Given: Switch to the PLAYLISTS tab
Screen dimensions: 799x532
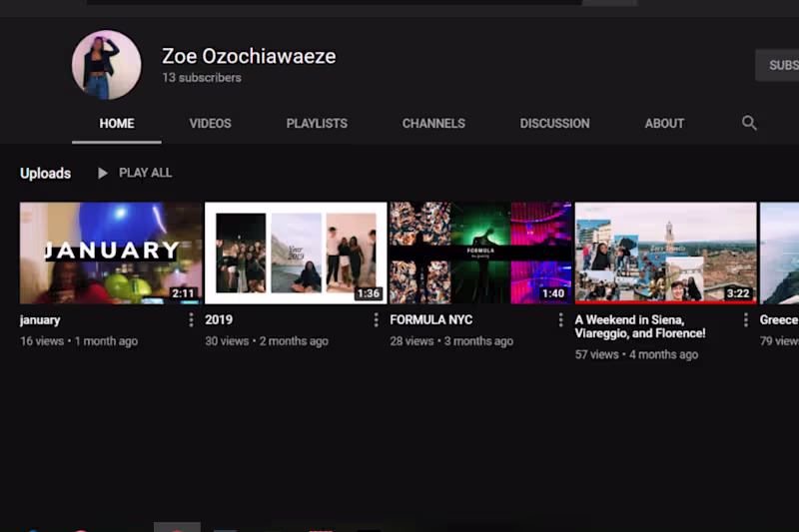Looking at the screenshot, I should click(x=317, y=124).
